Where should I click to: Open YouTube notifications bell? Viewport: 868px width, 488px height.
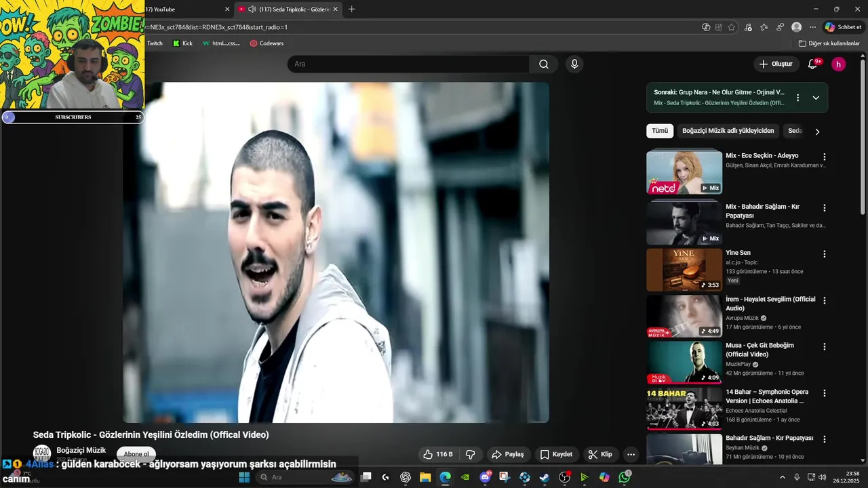tap(813, 64)
